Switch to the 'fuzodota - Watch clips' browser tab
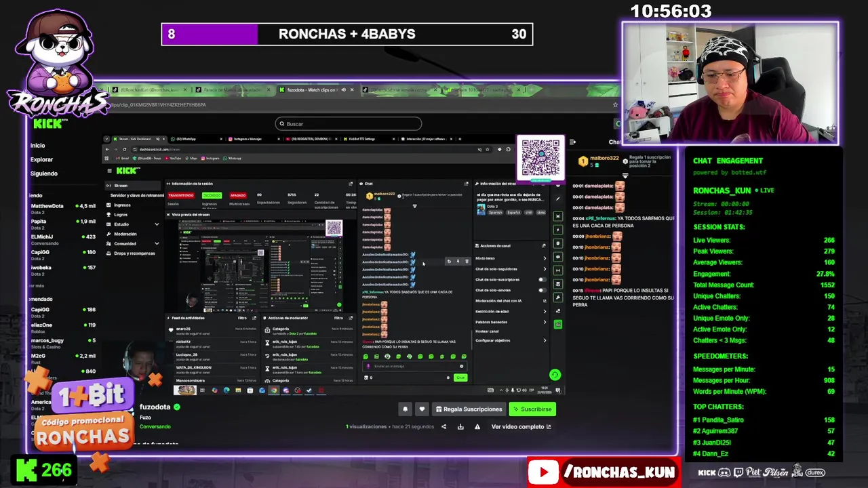868x488 pixels. [315, 89]
